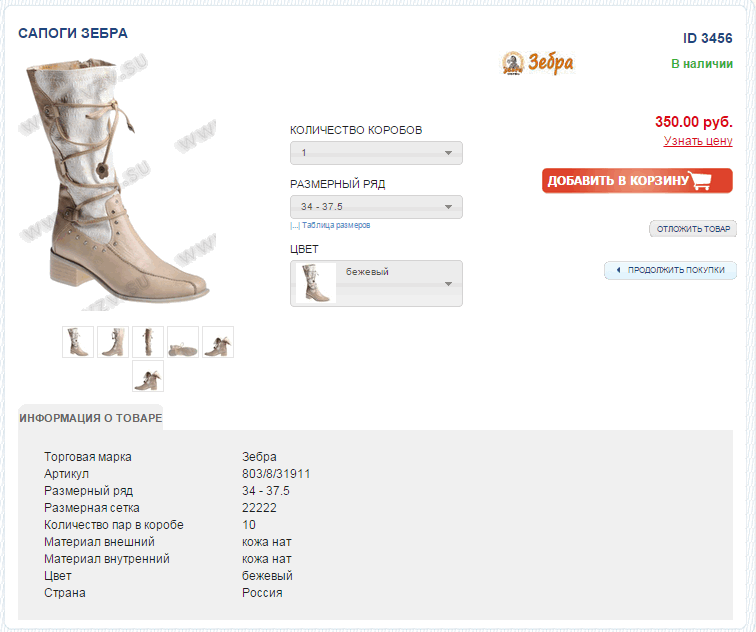This screenshot has height=632, width=756.
Task: Click the article value 803/8/31911
Action: pyautogui.click(x=276, y=474)
